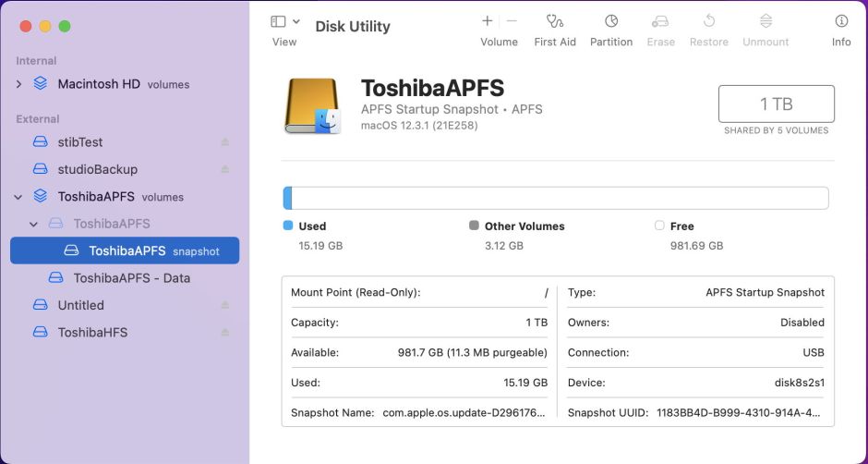Click the Info toolbar icon
The width and height of the screenshot is (868, 464).
[x=840, y=21]
